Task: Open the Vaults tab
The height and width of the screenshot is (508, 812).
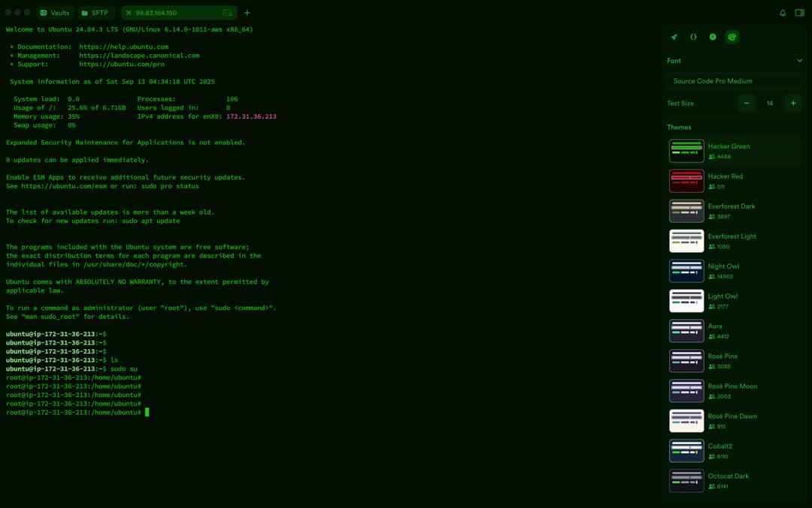Action: (x=55, y=13)
